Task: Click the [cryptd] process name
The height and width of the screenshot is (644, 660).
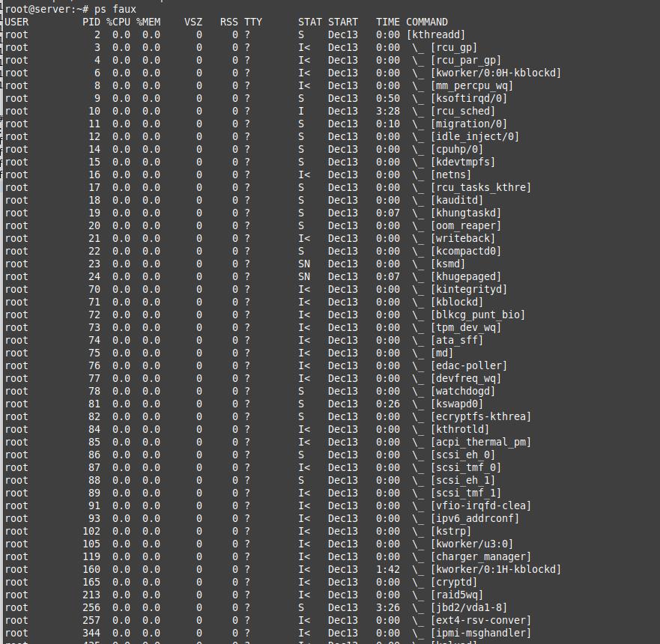Action: pos(454,582)
